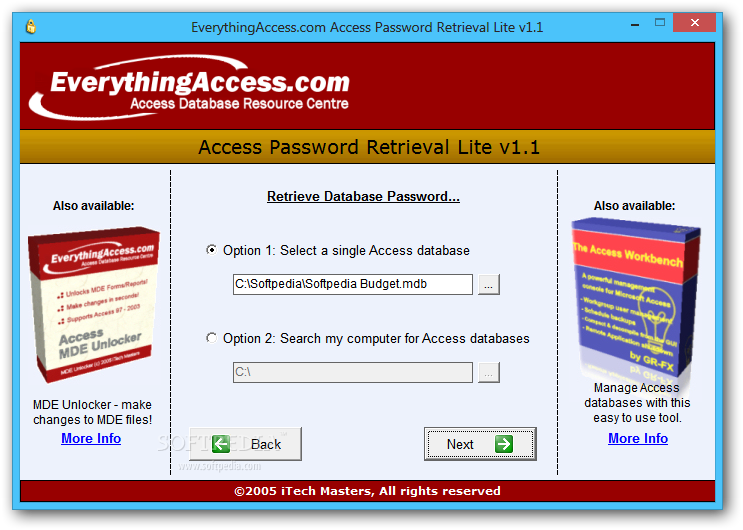
Task: Minimize the Access Password Retrieval window
Action: point(635,23)
